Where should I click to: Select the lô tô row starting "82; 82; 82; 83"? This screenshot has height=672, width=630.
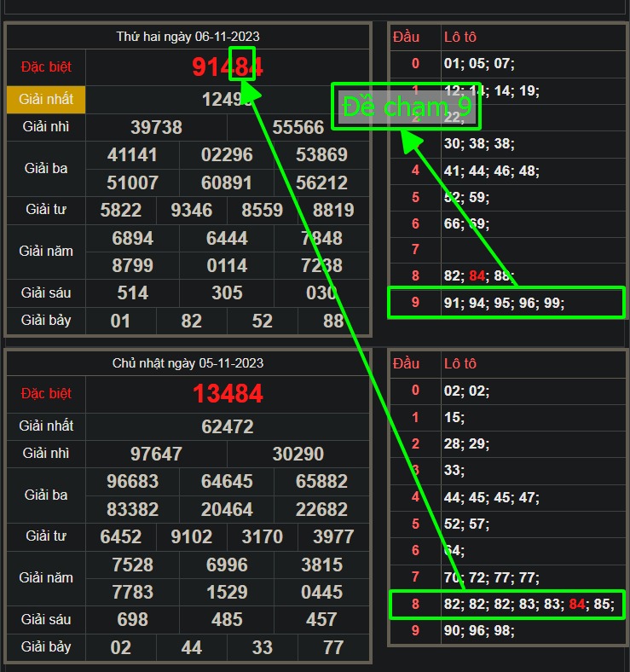(529, 605)
